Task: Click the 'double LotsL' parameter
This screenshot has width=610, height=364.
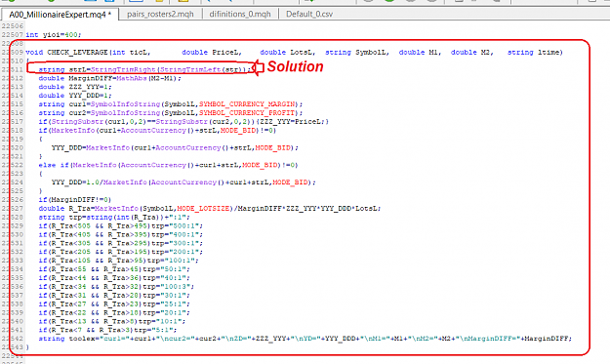Action: pyautogui.click(x=288, y=52)
